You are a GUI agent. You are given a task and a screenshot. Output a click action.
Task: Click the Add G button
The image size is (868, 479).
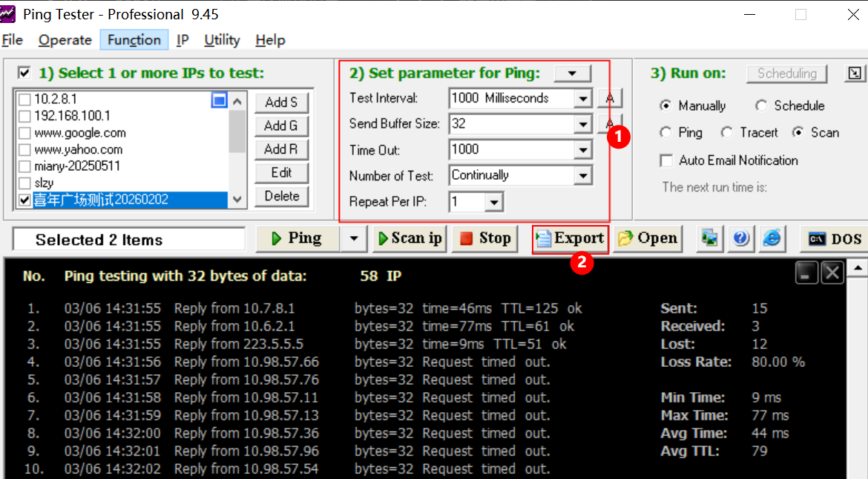coord(280,126)
